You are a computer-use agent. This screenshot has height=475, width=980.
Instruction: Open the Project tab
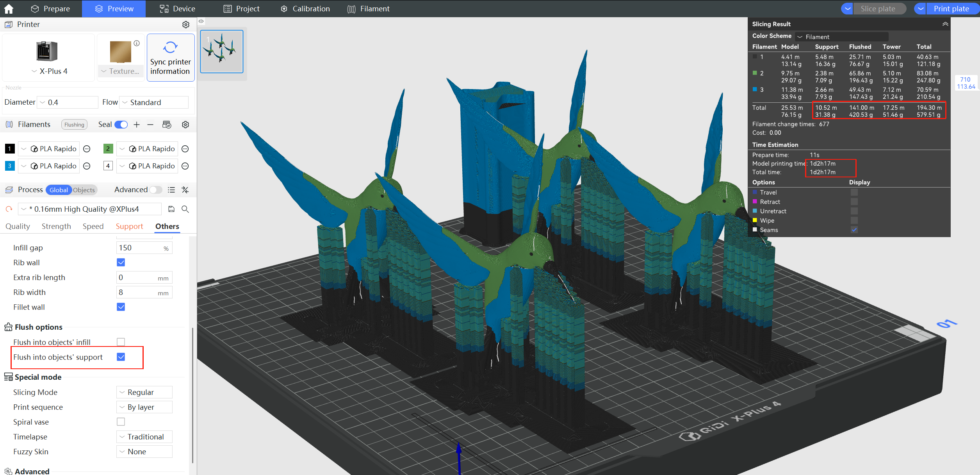[x=241, y=9]
